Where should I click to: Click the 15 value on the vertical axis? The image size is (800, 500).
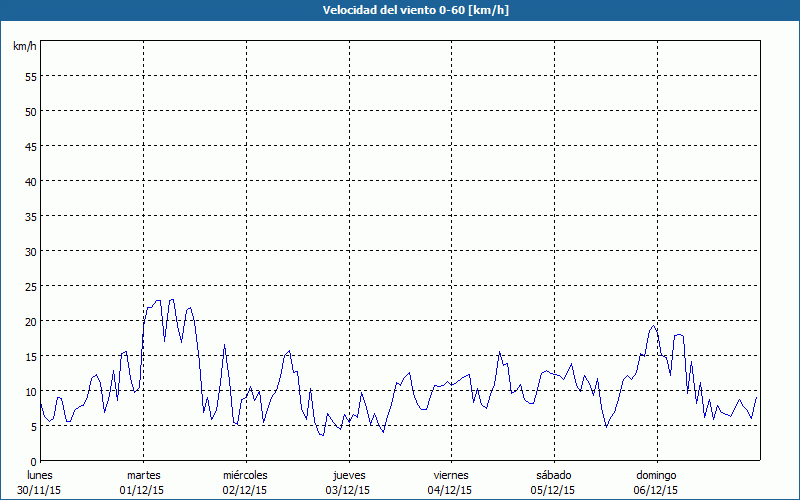click(30, 356)
